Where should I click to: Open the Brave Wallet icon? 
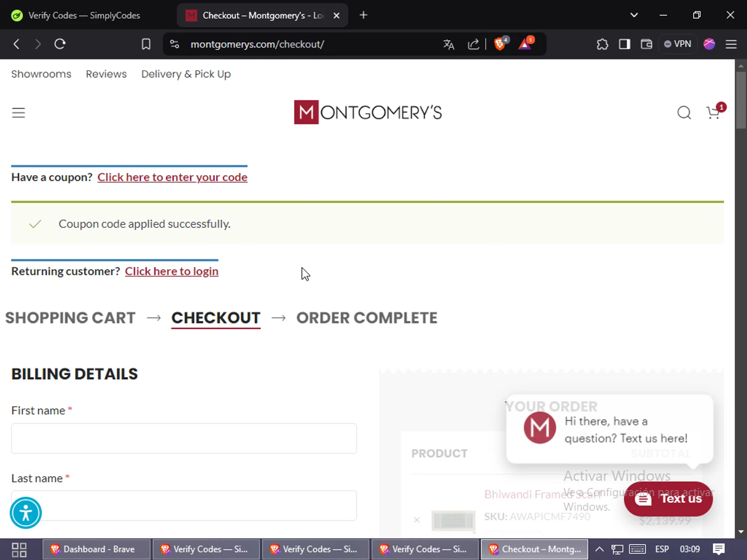click(646, 44)
